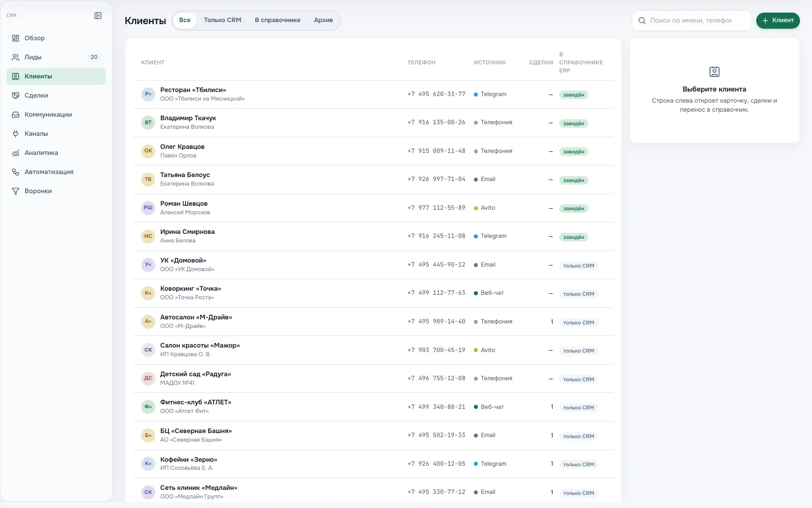Click the Avito source for Роман Шевцов
Screen dimensions: 812x508
click(x=484, y=208)
